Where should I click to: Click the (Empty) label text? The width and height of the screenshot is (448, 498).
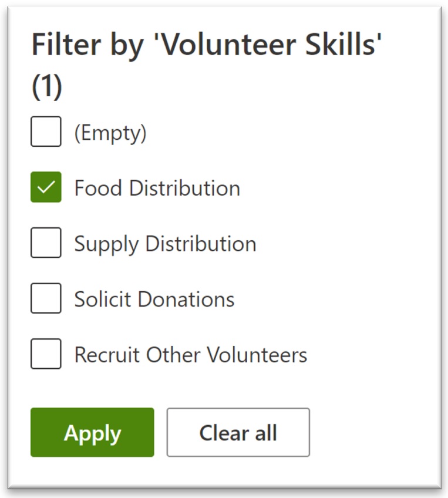click(x=110, y=132)
